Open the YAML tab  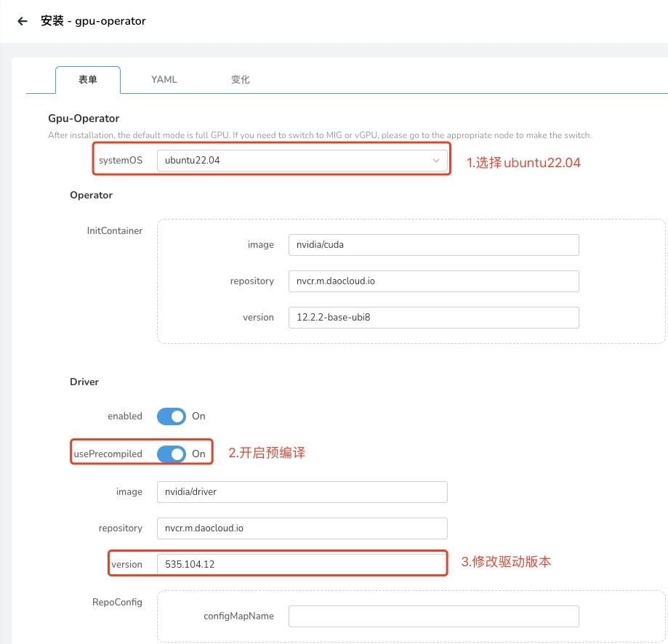pos(164,80)
